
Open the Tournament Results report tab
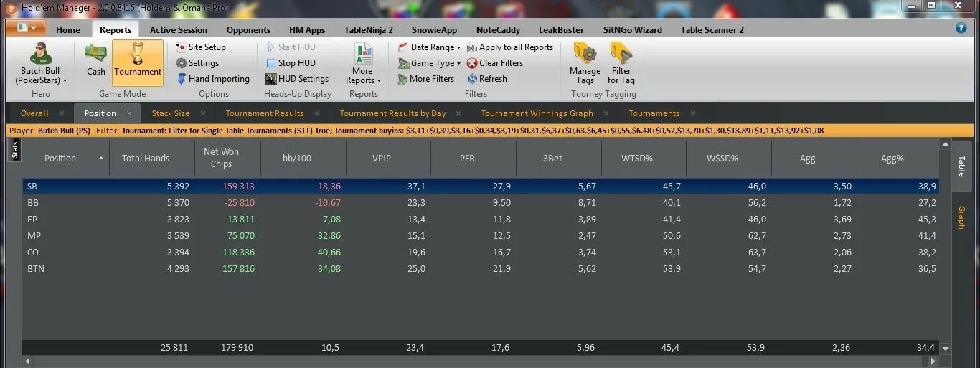click(265, 113)
